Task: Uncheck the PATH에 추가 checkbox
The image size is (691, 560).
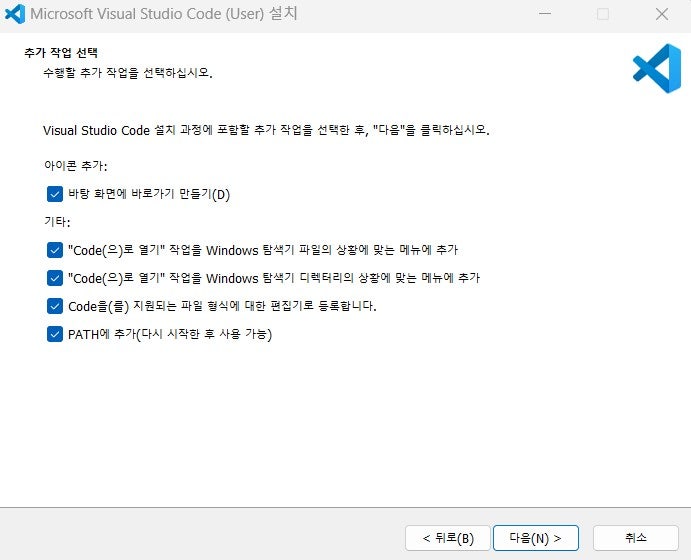Action: pos(55,334)
